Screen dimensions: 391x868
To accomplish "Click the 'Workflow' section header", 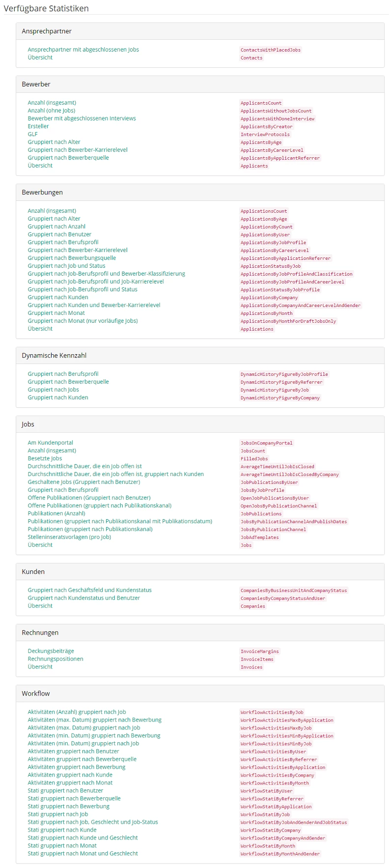I will (36, 693).
